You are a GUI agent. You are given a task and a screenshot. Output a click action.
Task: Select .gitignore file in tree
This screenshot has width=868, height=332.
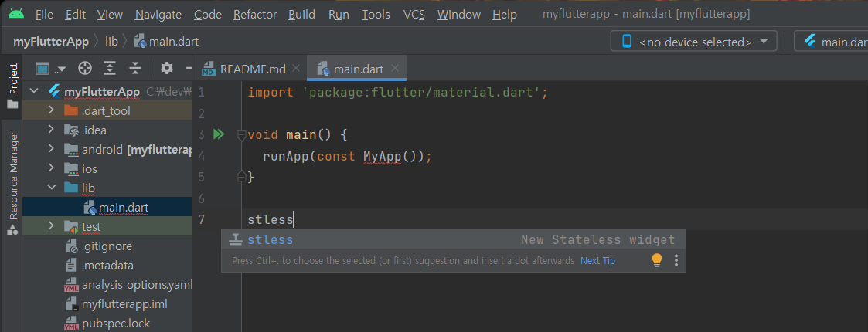107,246
